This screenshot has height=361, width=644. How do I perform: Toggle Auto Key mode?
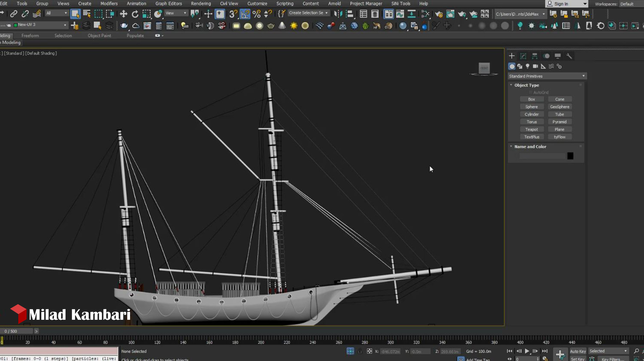[x=578, y=351]
